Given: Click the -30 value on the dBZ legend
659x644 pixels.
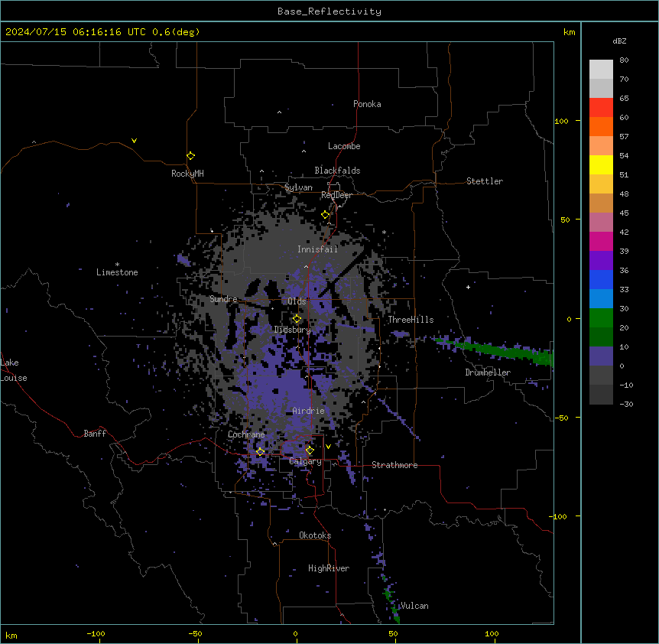Looking at the screenshot, I should [x=626, y=404].
